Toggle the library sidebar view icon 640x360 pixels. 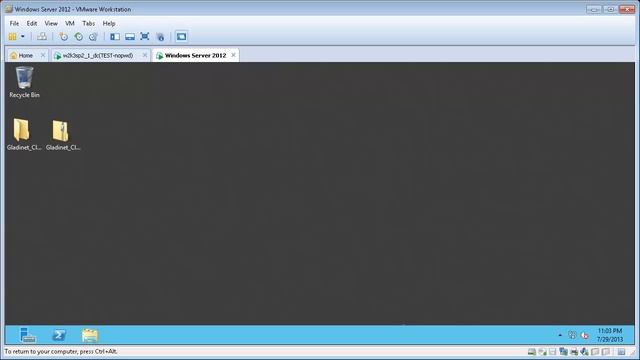pos(115,37)
